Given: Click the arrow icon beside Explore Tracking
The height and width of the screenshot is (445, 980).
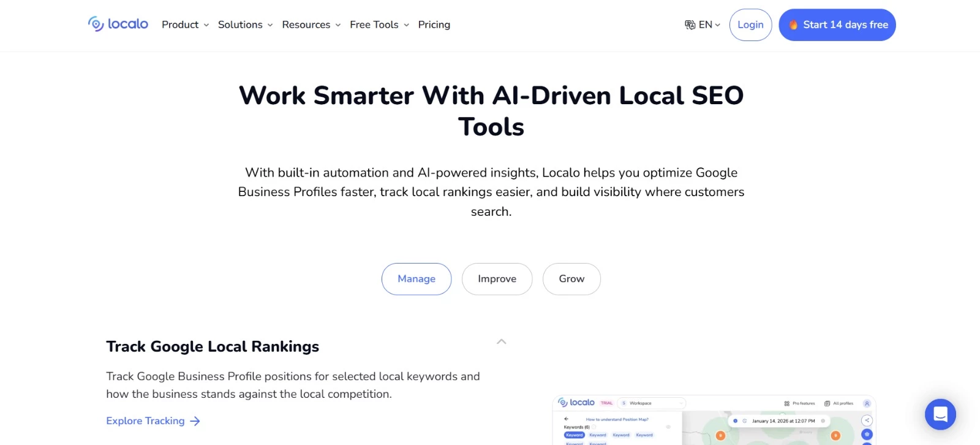Looking at the screenshot, I should click(x=195, y=421).
